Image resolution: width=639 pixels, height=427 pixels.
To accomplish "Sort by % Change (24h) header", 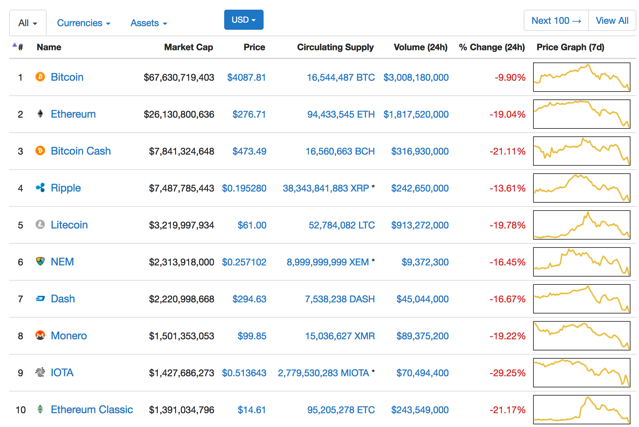I will [492, 47].
